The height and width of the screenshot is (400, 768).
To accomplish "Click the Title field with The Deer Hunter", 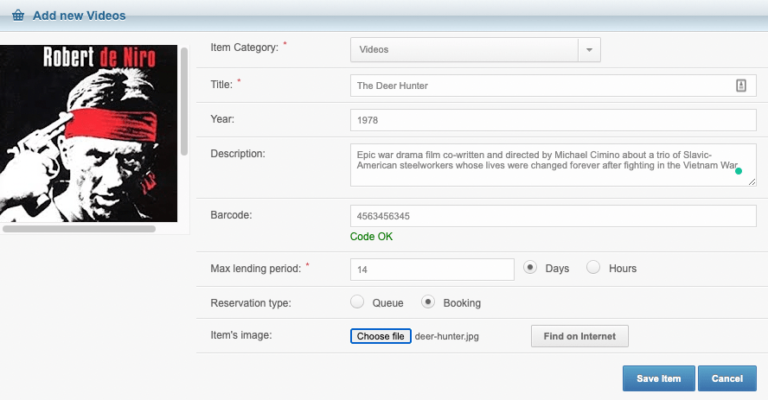I will 540,86.
